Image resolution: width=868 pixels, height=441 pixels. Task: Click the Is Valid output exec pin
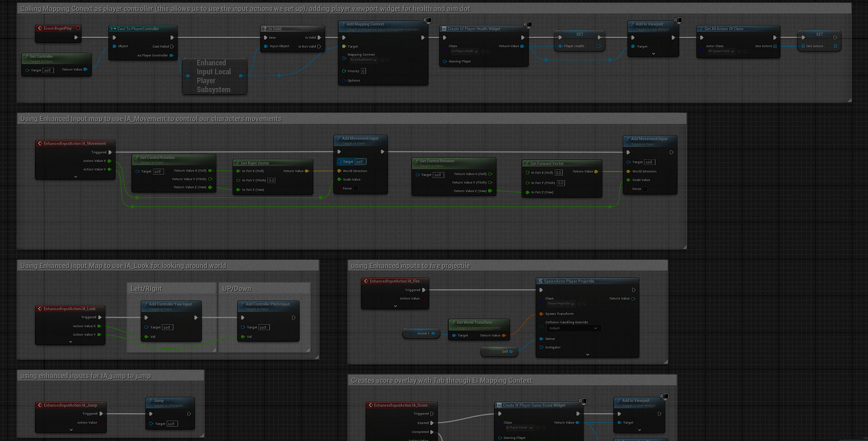(319, 38)
